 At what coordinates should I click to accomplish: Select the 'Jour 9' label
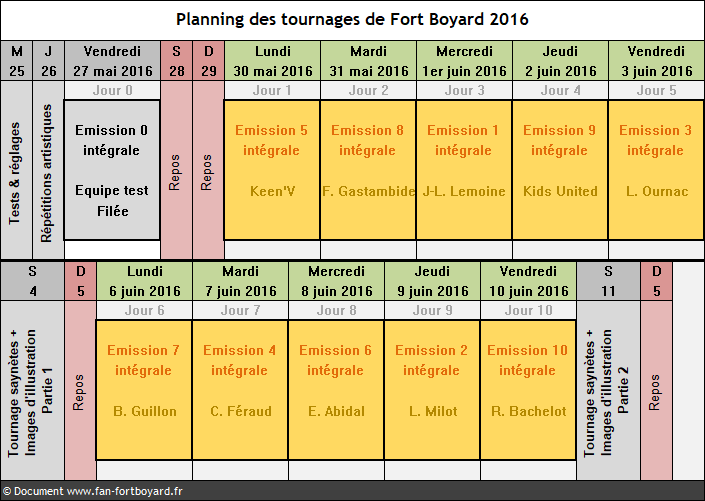click(x=433, y=310)
